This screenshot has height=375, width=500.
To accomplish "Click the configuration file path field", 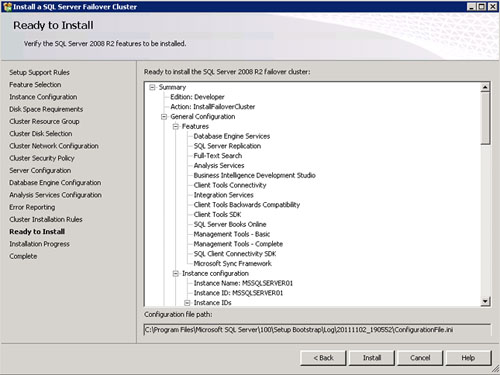I will tap(317, 330).
